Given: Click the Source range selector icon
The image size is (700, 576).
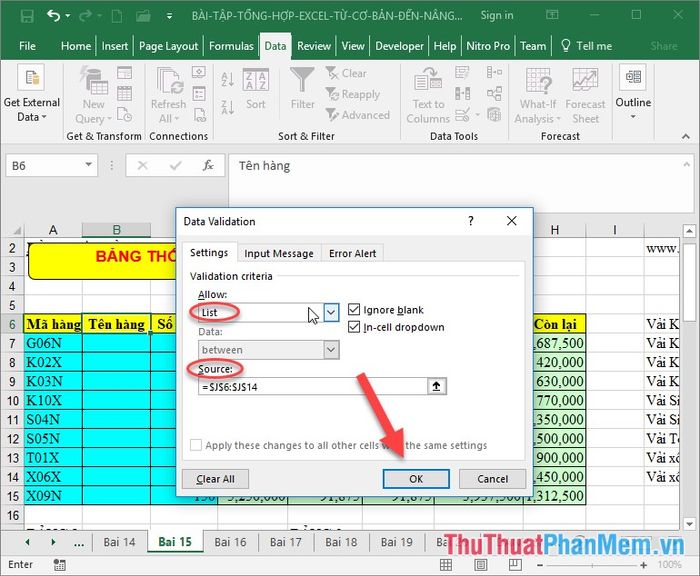Looking at the screenshot, I should [438, 386].
